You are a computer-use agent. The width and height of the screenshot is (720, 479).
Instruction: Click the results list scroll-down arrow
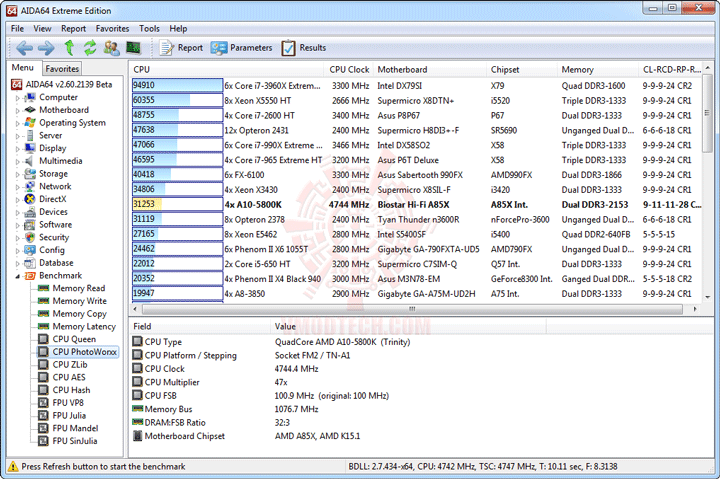coord(708,297)
